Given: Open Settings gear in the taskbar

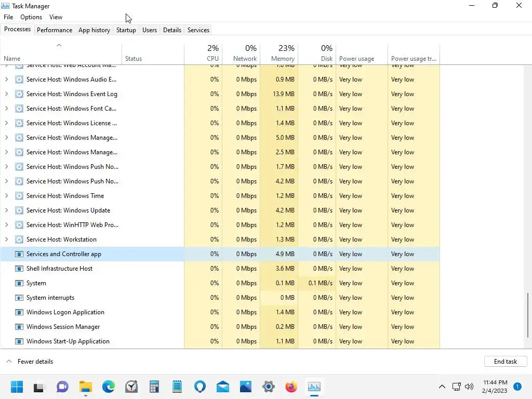Looking at the screenshot, I should (x=269, y=387).
